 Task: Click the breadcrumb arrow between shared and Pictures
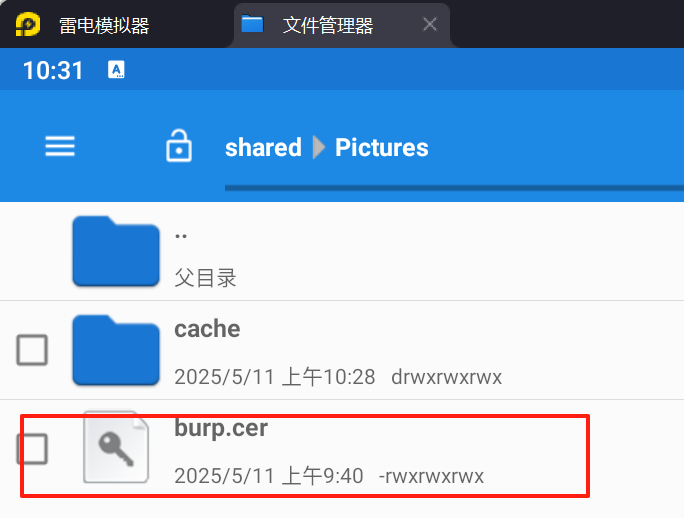point(319,148)
